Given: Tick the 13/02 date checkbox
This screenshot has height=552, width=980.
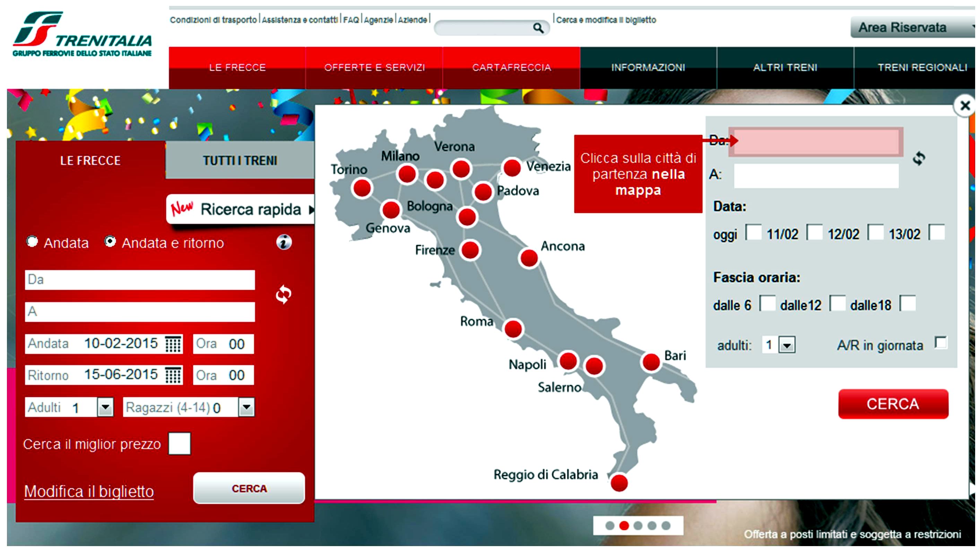Looking at the screenshot, I should point(937,232).
